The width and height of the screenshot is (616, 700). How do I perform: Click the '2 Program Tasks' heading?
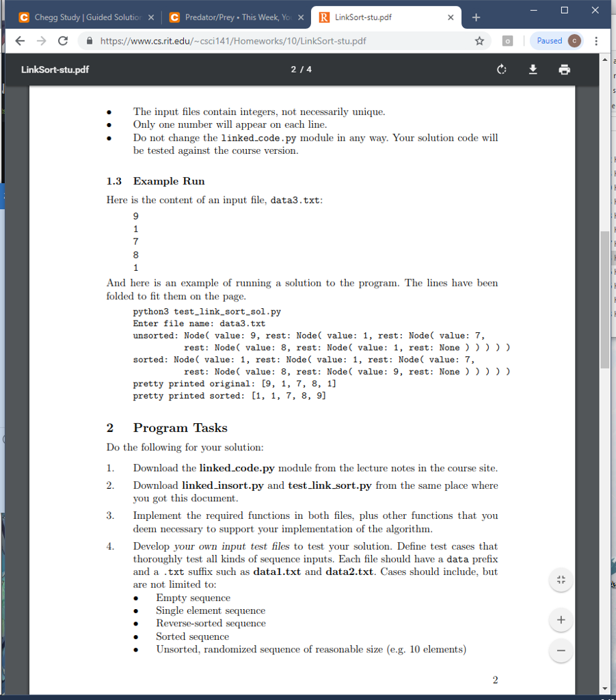tap(167, 428)
